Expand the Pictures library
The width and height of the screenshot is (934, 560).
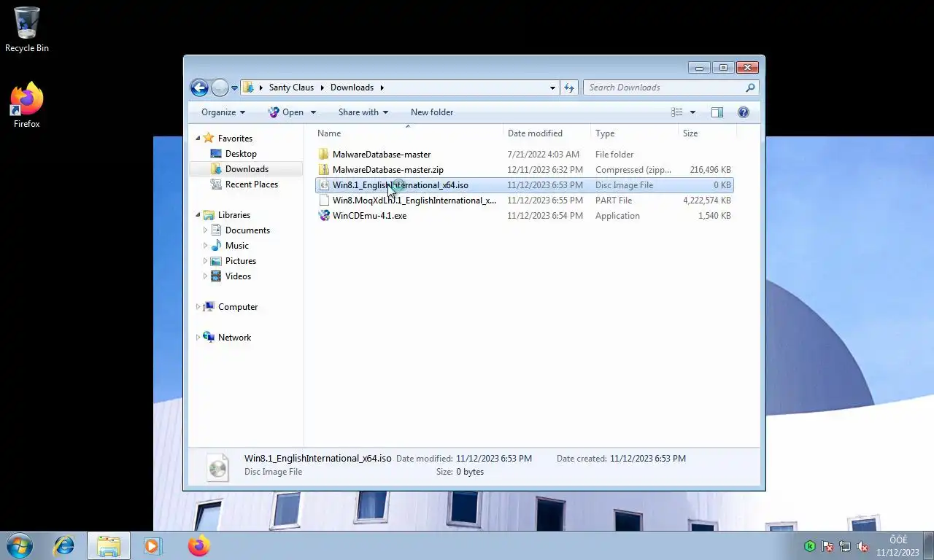(x=205, y=261)
